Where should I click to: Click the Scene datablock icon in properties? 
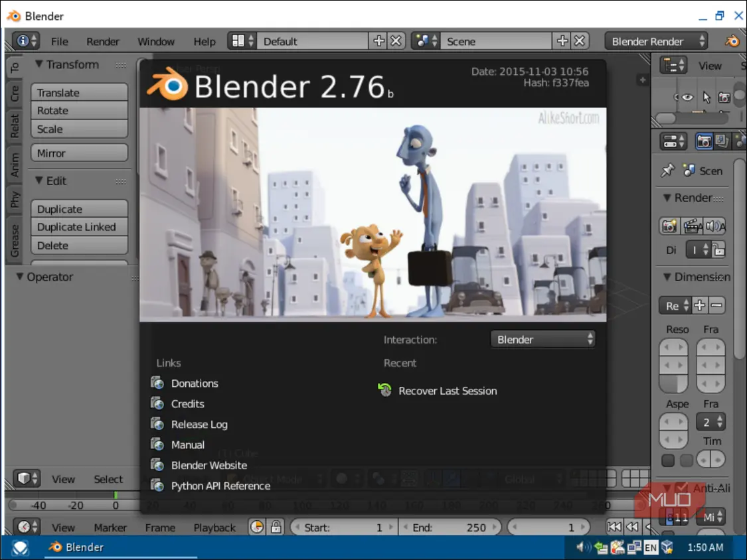point(689,170)
